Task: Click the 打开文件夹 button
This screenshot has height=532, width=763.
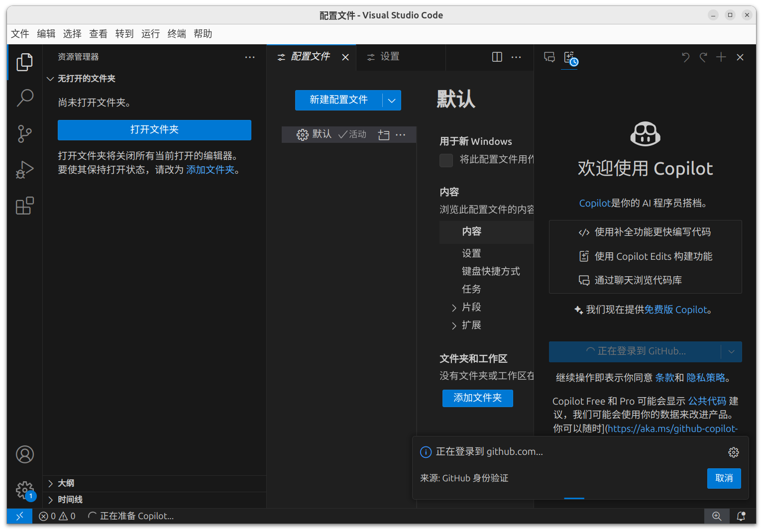Action: [x=154, y=130]
